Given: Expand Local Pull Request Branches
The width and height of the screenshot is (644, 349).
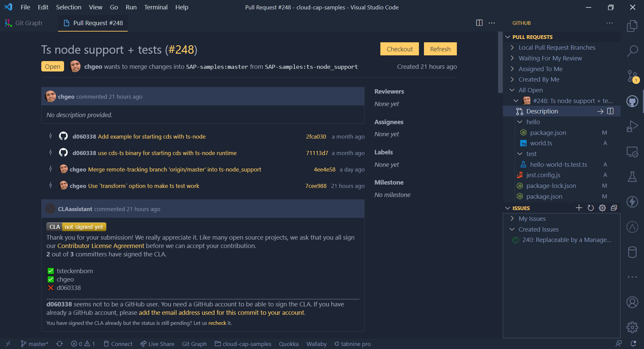Looking at the screenshot, I should (512, 48).
